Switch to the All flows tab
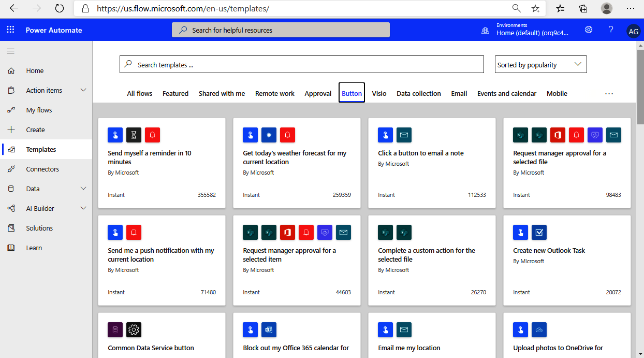This screenshot has width=644, height=358. point(140,94)
